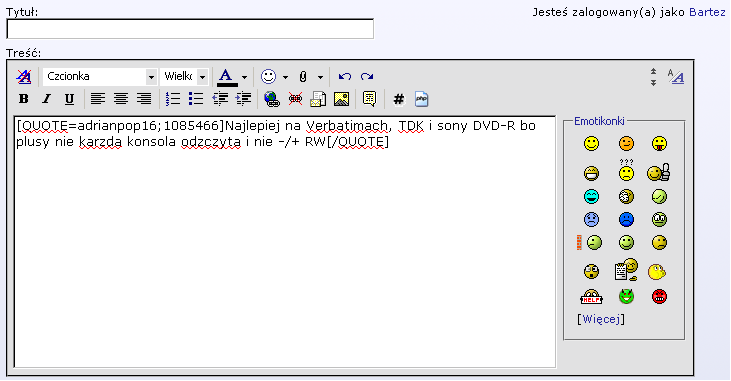Image resolution: width=731 pixels, height=381 pixels.
Task: Insert a numbered list
Action: (x=173, y=99)
